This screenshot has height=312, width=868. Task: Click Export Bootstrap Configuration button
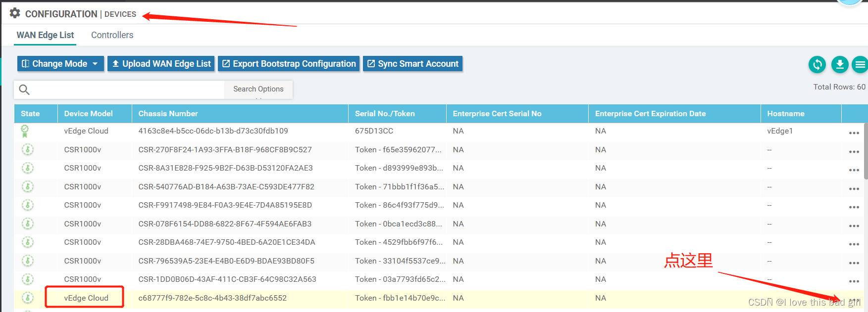(x=289, y=64)
